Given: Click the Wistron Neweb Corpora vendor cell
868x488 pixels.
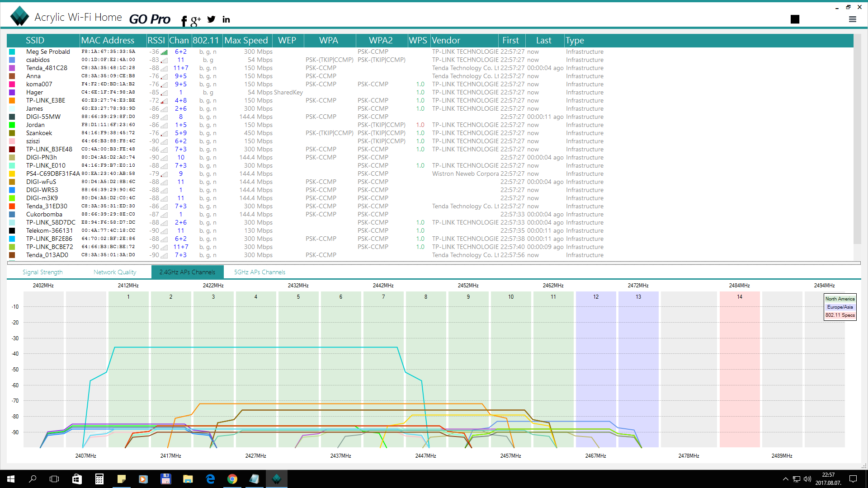Looking at the screenshot, I should click(465, 174).
